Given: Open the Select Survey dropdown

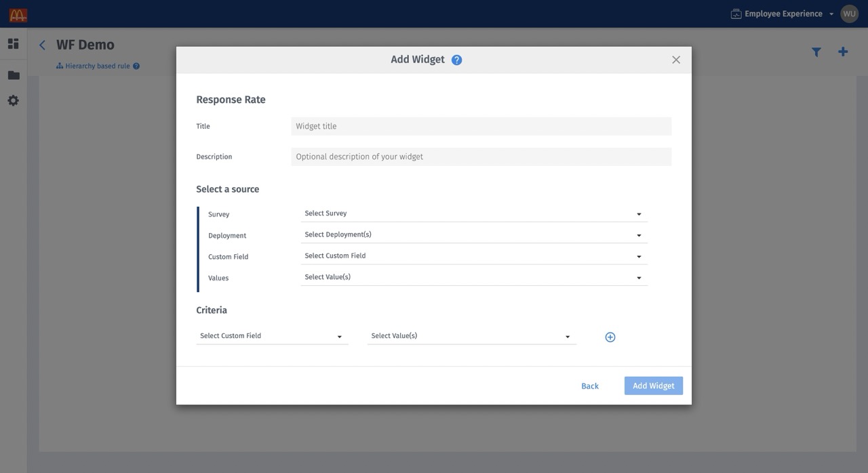Looking at the screenshot, I should point(473,213).
